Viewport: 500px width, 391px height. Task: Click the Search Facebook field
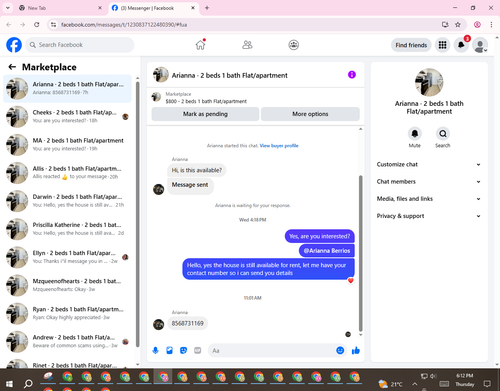pos(80,45)
